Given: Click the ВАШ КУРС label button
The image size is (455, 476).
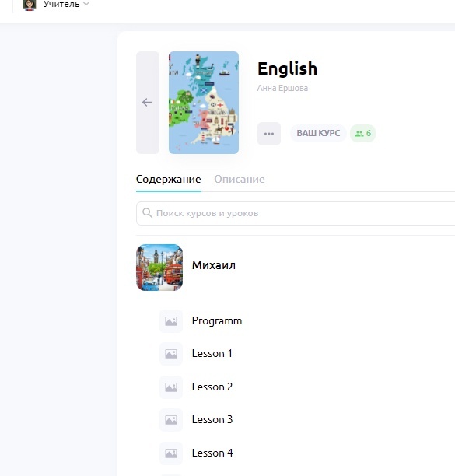Looking at the screenshot, I should tap(318, 133).
